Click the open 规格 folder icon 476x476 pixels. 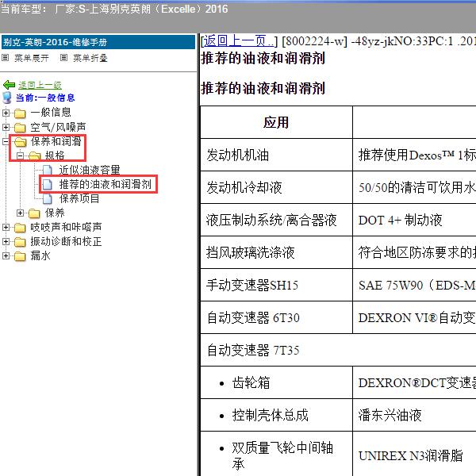tap(35, 156)
